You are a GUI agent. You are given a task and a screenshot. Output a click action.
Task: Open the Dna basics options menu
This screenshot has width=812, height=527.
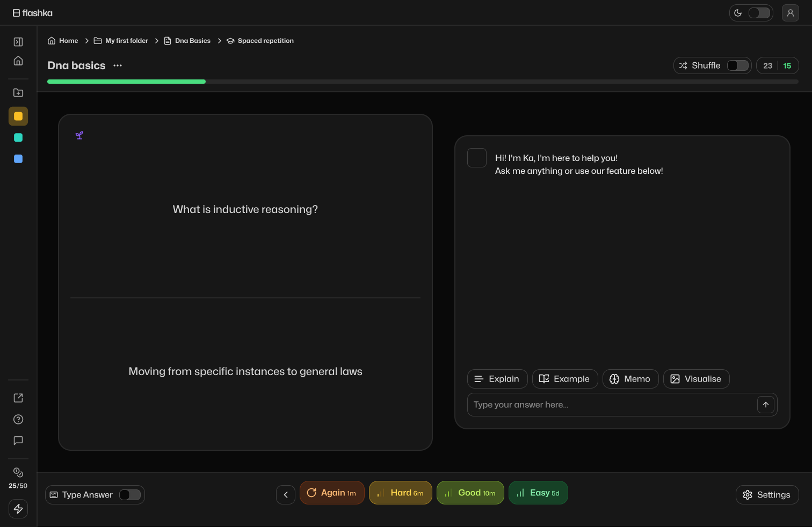[118, 65]
